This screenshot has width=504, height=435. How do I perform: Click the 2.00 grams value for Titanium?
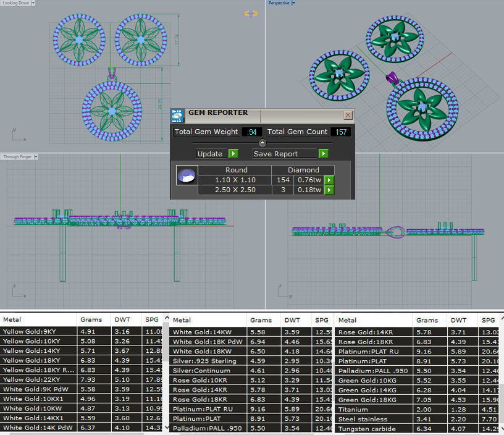click(x=424, y=410)
